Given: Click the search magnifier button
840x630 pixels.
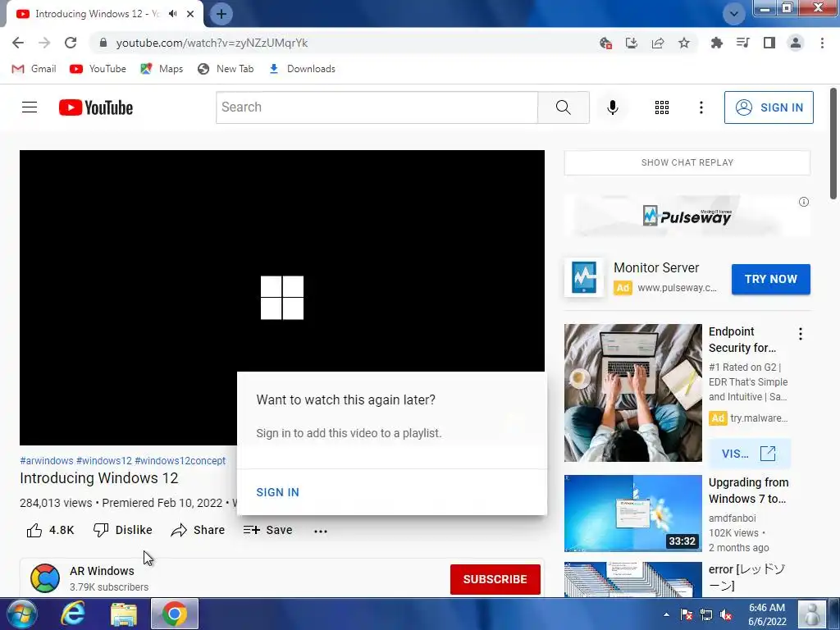Looking at the screenshot, I should (563, 107).
